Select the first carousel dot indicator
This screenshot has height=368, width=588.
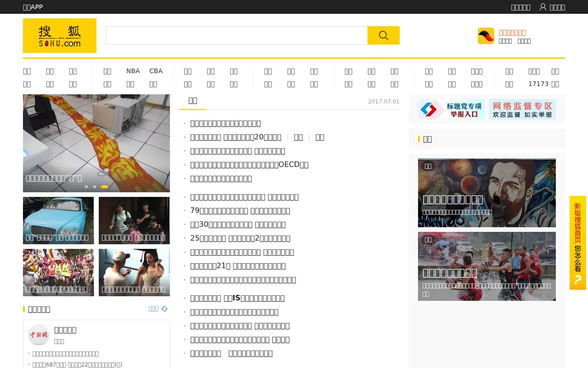(x=86, y=187)
